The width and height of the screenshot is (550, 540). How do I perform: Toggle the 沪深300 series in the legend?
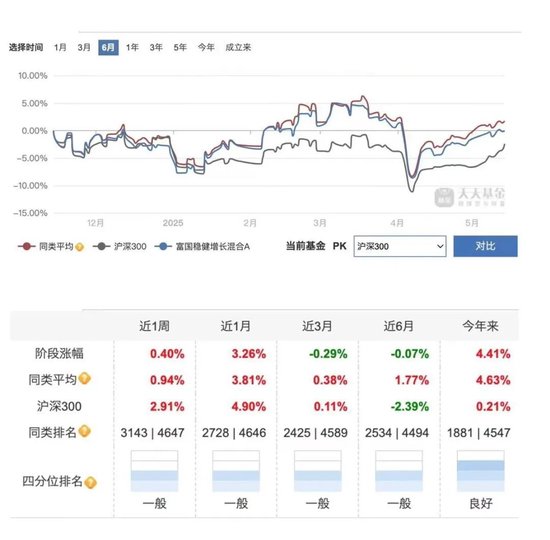120,247
